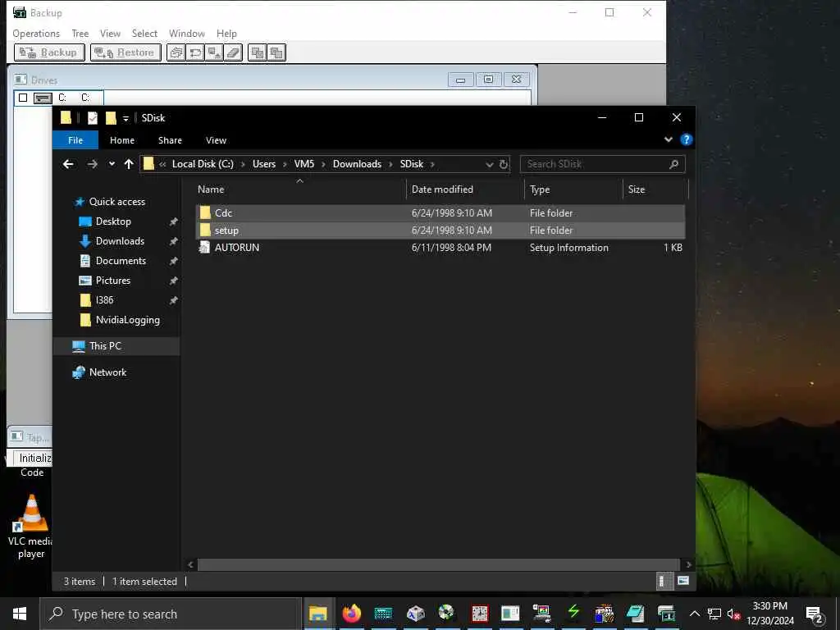Open the Help menu in Backup
The height and width of the screenshot is (630, 840).
pos(226,33)
